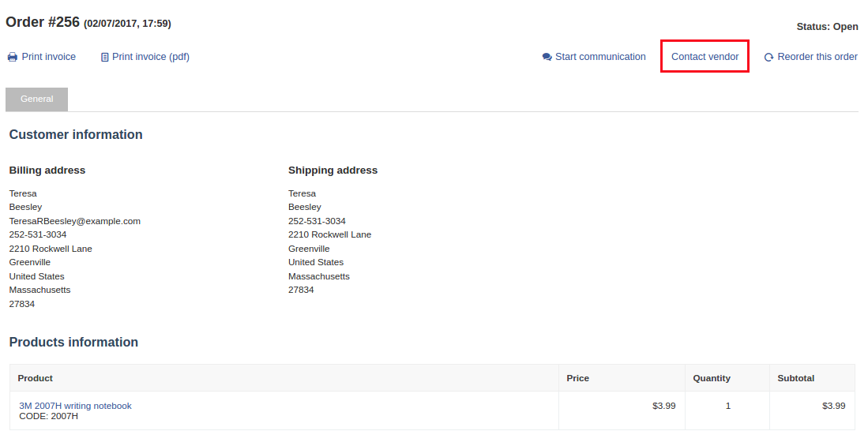868x446 pixels.
Task: Click the Product column header
Action: click(36, 378)
